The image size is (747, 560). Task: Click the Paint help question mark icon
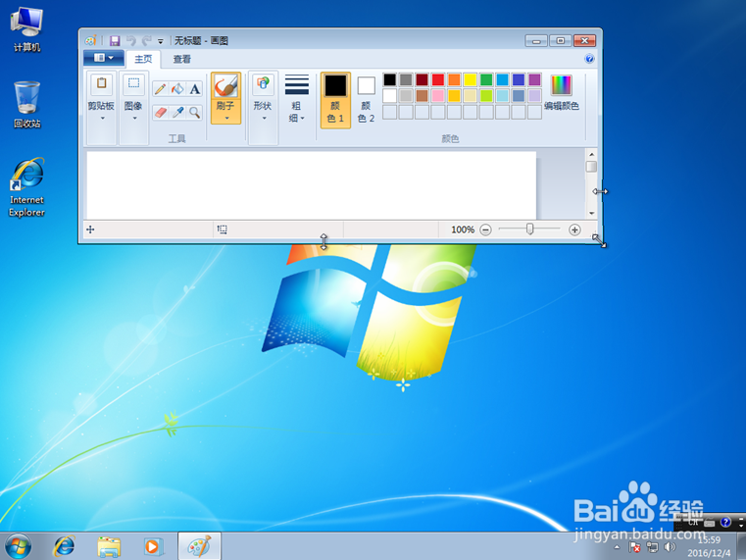pyautogui.click(x=589, y=59)
